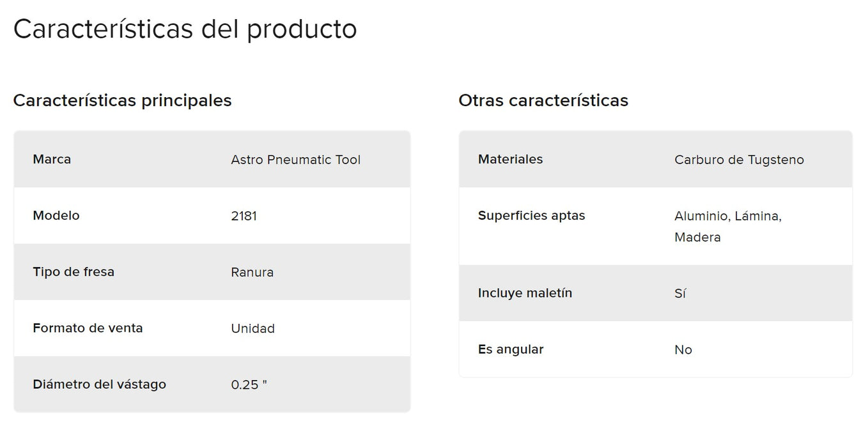Click the 'Características principales' section title
Image resolution: width=868 pixels, height=447 pixels.
pos(122,100)
